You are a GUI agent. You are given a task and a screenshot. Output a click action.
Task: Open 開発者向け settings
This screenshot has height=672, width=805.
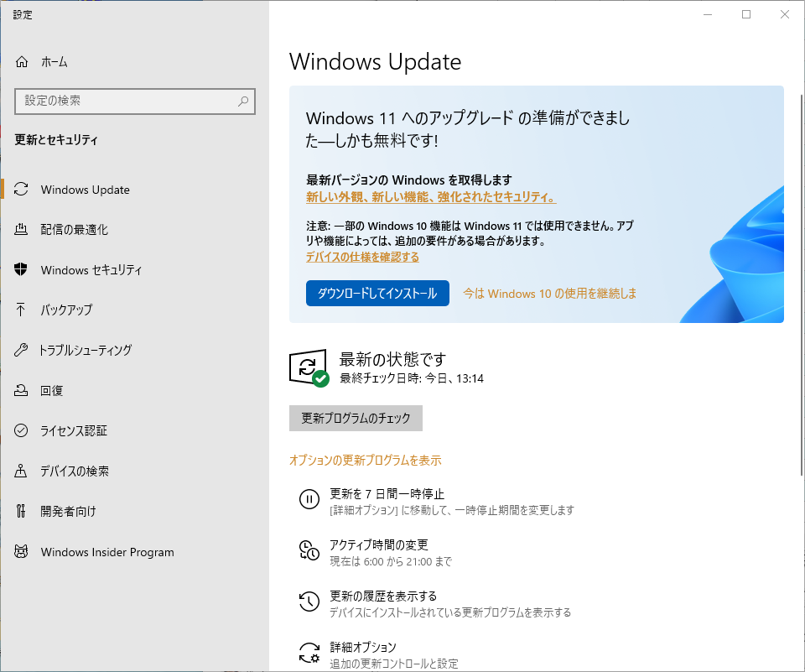coord(134,511)
